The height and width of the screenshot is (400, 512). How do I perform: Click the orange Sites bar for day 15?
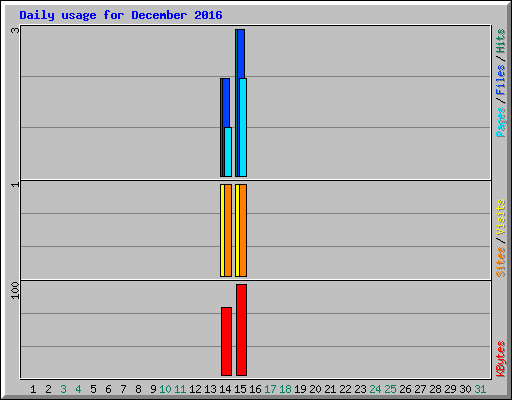coord(243,230)
